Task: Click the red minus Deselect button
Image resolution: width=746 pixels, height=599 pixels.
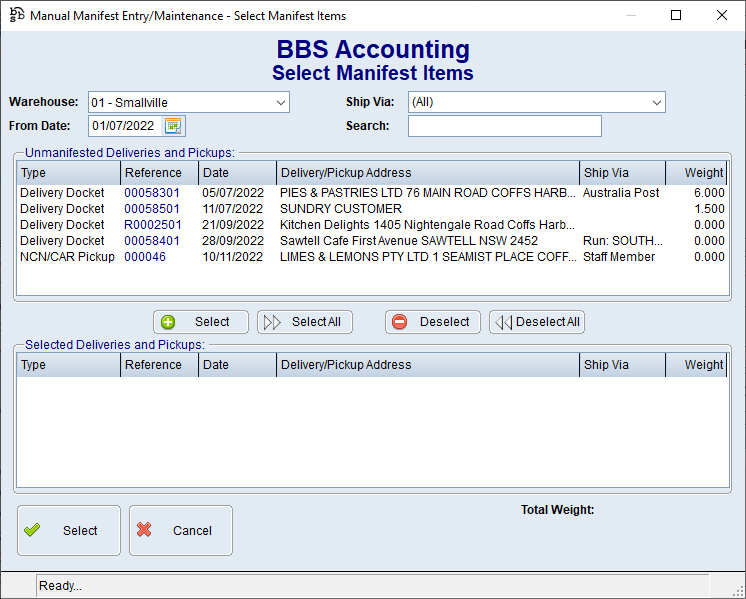Action: pos(432,322)
